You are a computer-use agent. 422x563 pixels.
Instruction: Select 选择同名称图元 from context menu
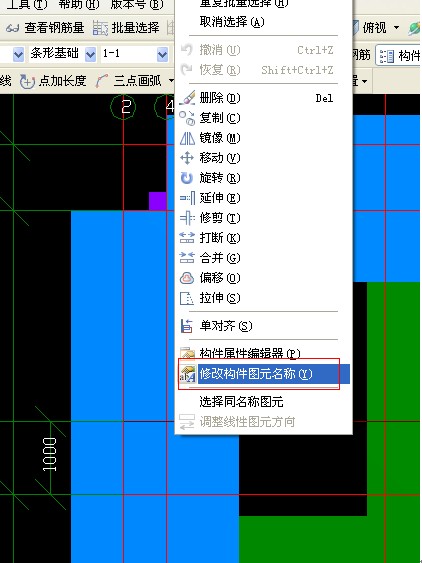pos(241,401)
